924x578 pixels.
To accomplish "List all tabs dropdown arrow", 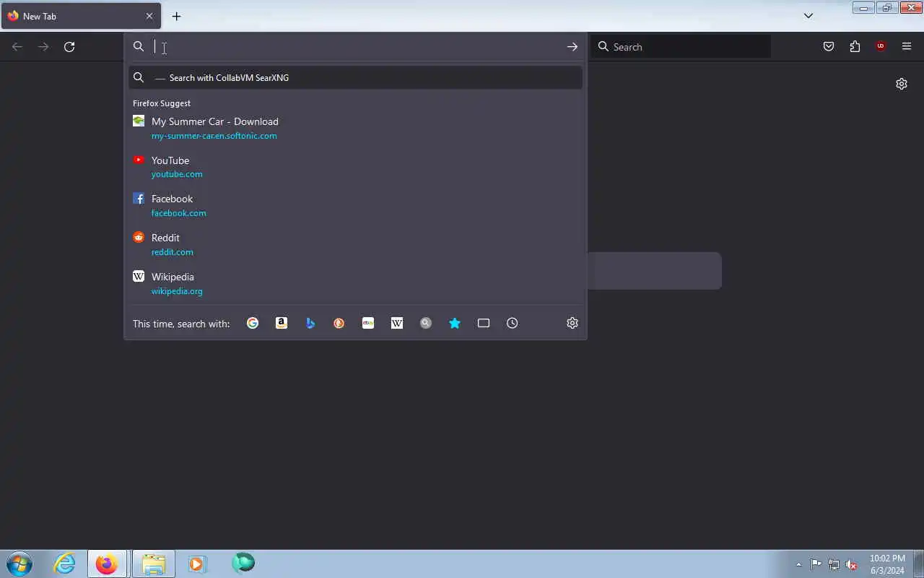I will tap(808, 16).
